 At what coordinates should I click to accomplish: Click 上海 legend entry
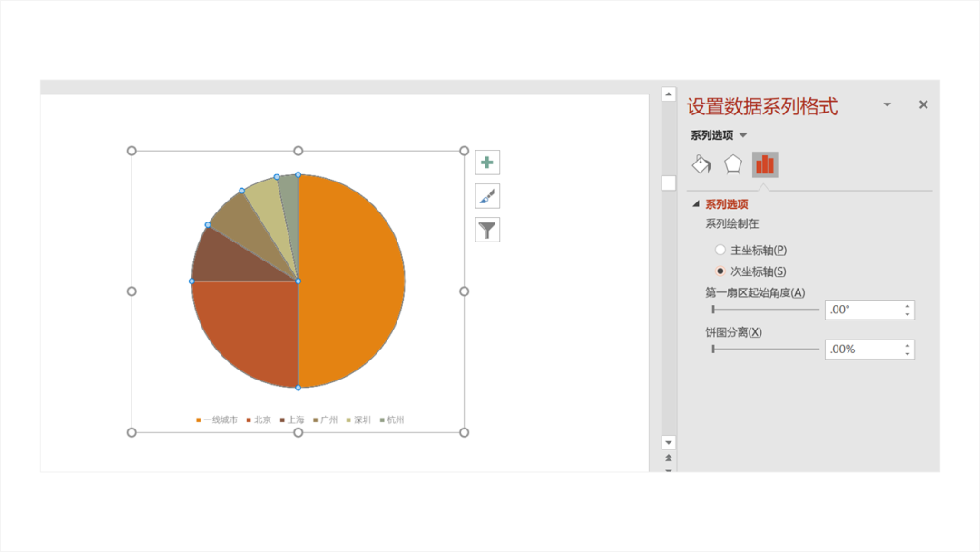(x=292, y=420)
